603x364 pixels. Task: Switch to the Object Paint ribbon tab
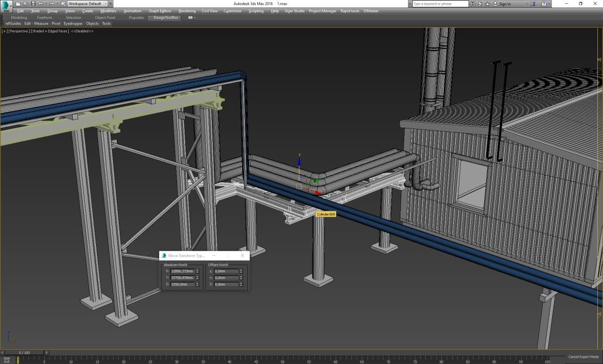(105, 17)
